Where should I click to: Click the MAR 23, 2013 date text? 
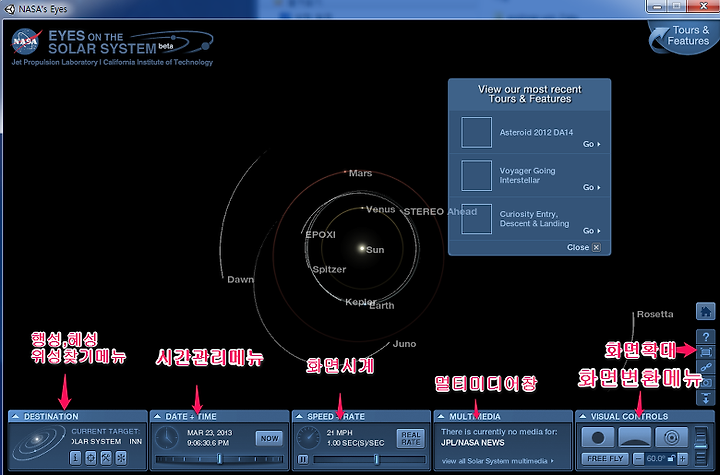pos(209,433)
